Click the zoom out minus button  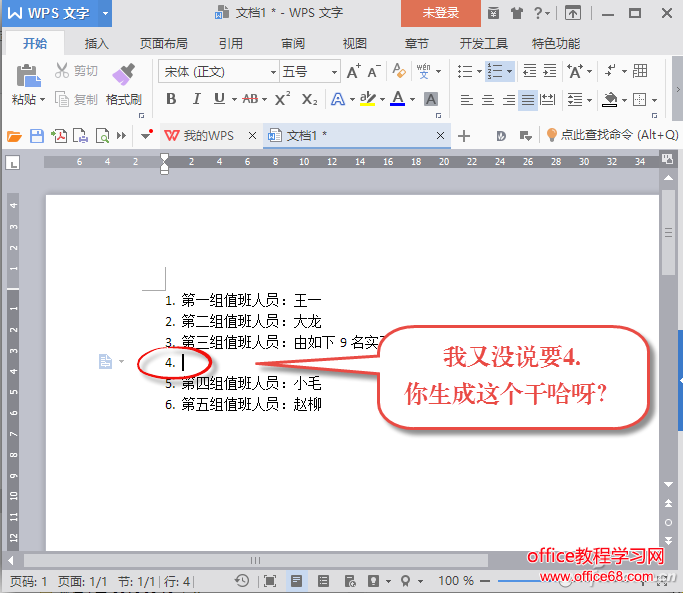485,581
